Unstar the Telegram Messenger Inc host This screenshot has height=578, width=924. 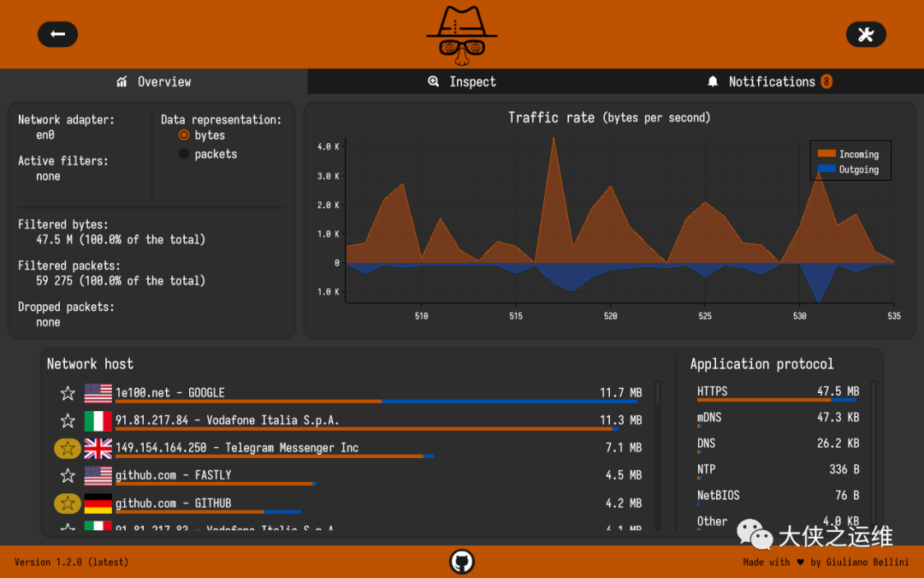(x=68, y=448)
